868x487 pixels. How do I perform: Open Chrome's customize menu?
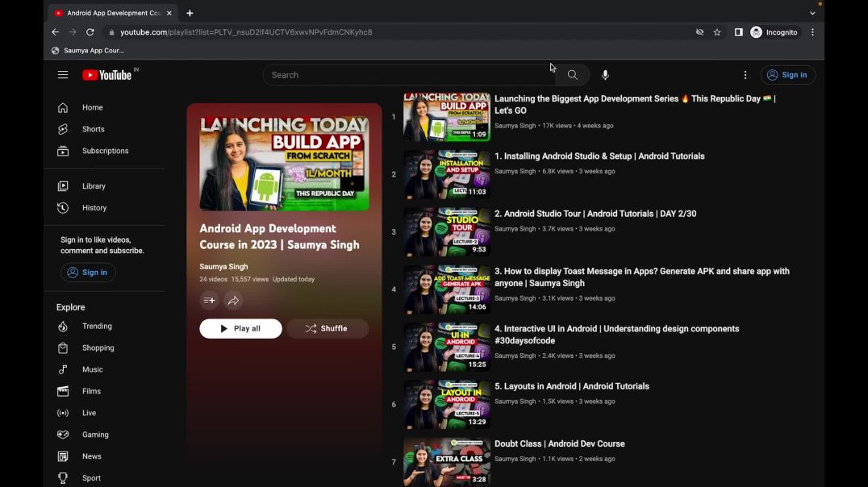pyautogui.click(x=812, y=31)
